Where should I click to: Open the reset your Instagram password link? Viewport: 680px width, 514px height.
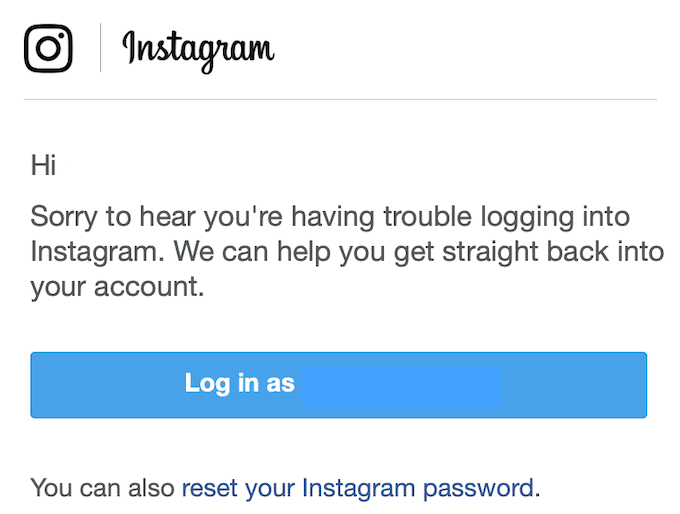[357, 488]
